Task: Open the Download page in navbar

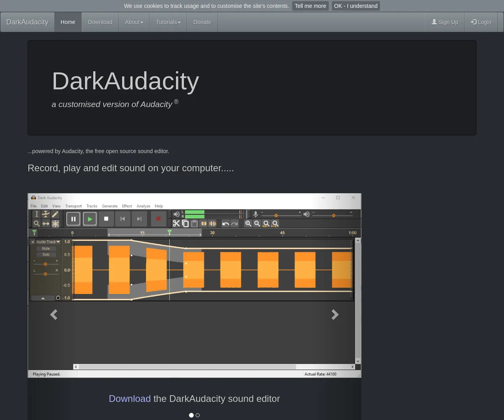Action: [x=100, y=22]
